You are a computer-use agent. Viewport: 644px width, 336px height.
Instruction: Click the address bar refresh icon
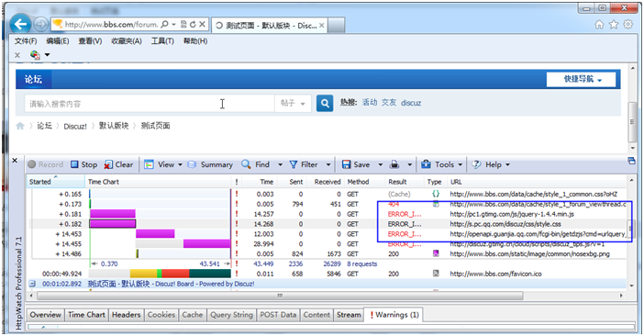click(193, 25)
